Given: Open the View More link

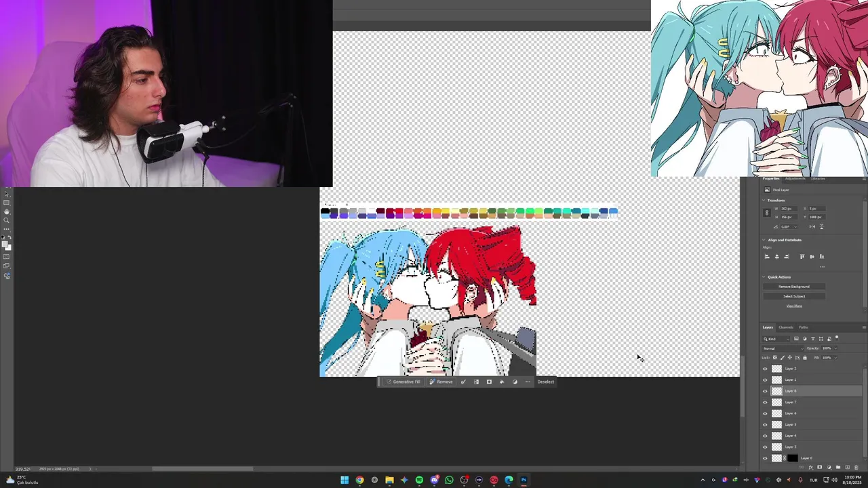Looking at the screenshot, I should [794, 306].
